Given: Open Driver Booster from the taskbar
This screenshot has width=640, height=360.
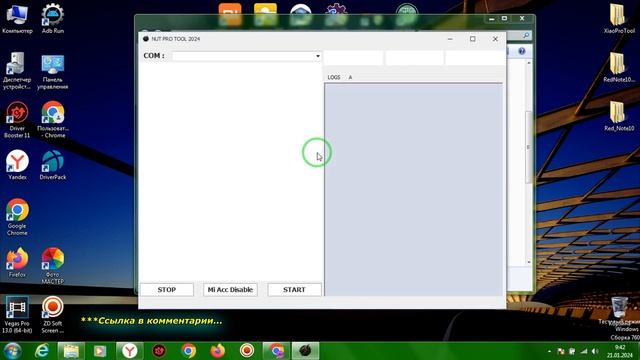Looking at the screenshot, I should [159, 351].
